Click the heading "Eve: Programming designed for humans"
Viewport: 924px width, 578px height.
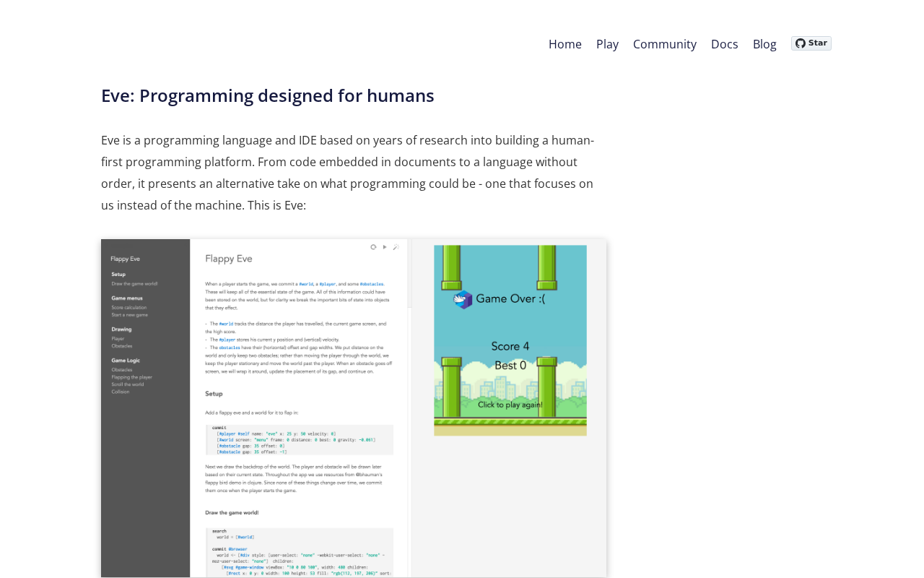268,95
